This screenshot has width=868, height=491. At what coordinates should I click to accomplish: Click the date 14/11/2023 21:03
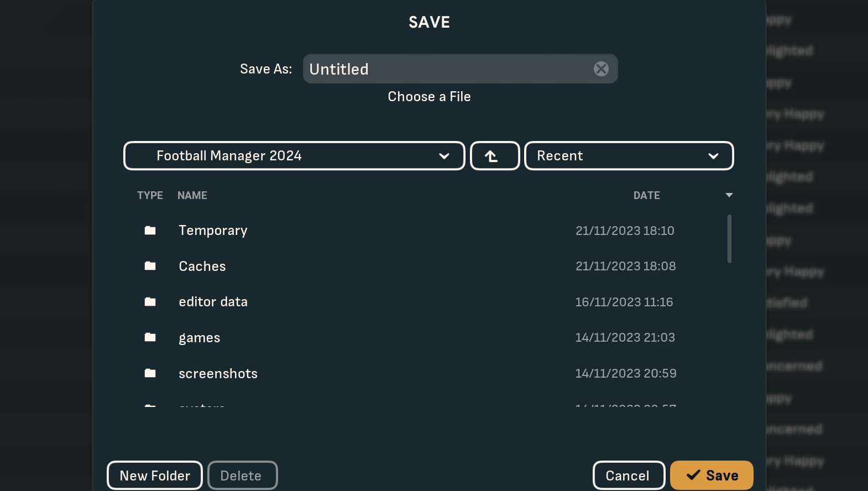[625, 337]
